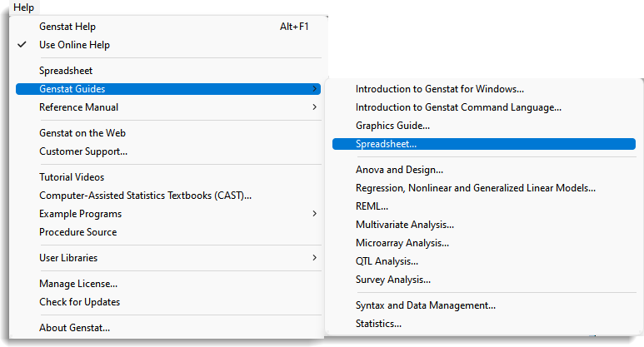Open Genstat on the Web
This screenshot has height=347, width=644.
168,133
